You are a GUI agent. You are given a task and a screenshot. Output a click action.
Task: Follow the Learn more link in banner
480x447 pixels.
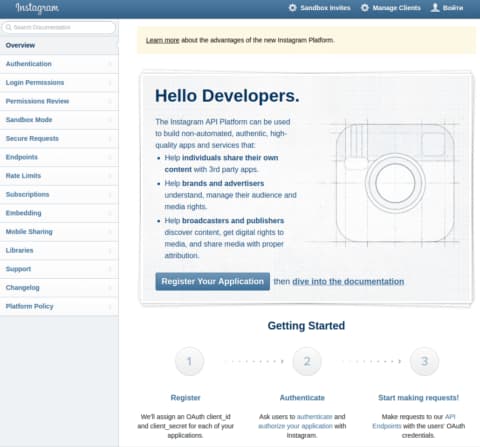coord(162,40)
